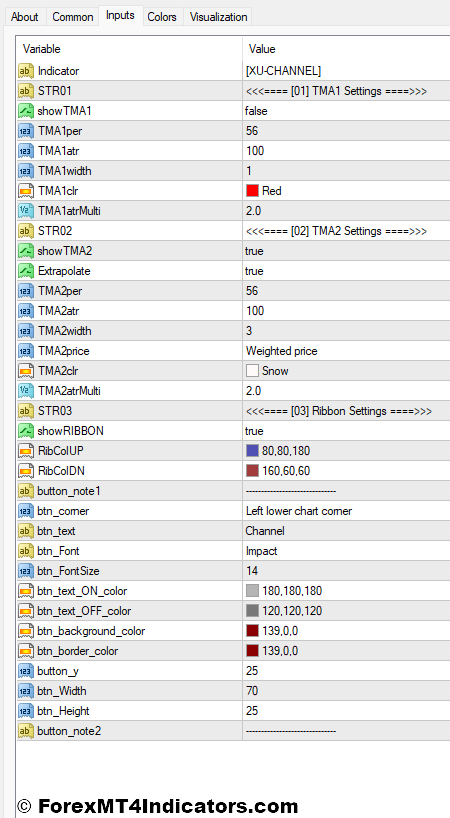Open the TMA2price Weighted price dropdown
450x818 pixels.
click(x=346, y=351)
